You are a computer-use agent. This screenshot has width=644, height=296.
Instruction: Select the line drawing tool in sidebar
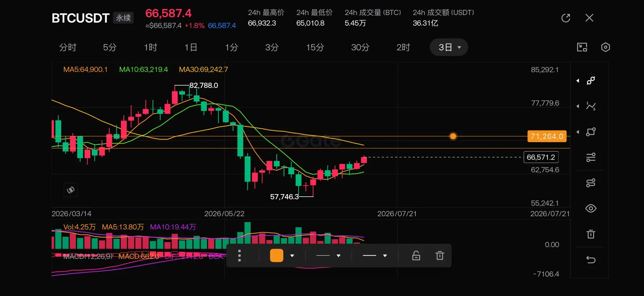[591, 81]
